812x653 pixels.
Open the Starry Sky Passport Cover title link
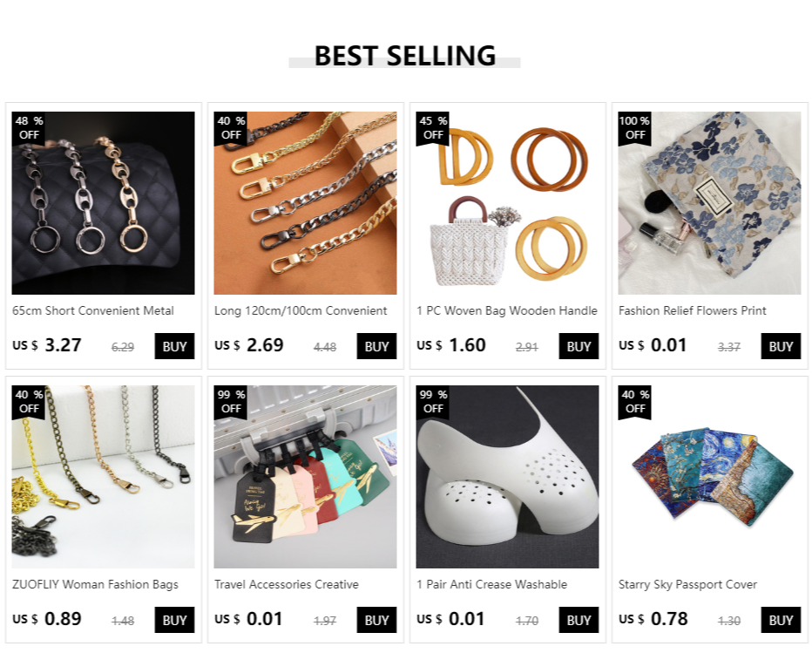coord(687,585)
